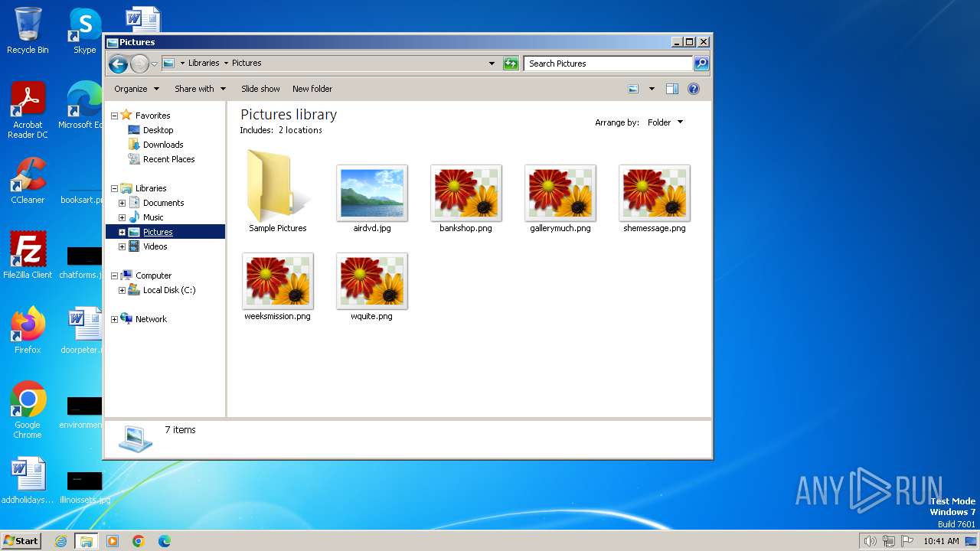Open the Organize menu
Image resolution: width=980 pixels, height=551 pixels.
(136, 89)
